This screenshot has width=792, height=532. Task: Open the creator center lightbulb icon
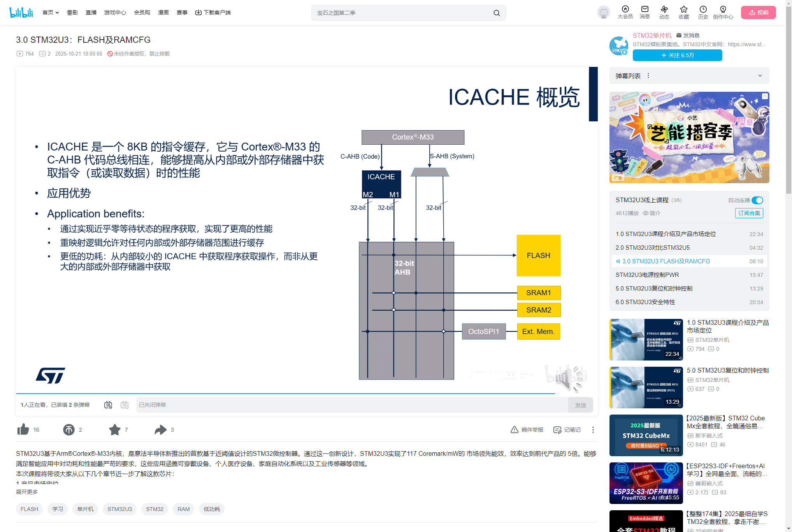(723, 9)
